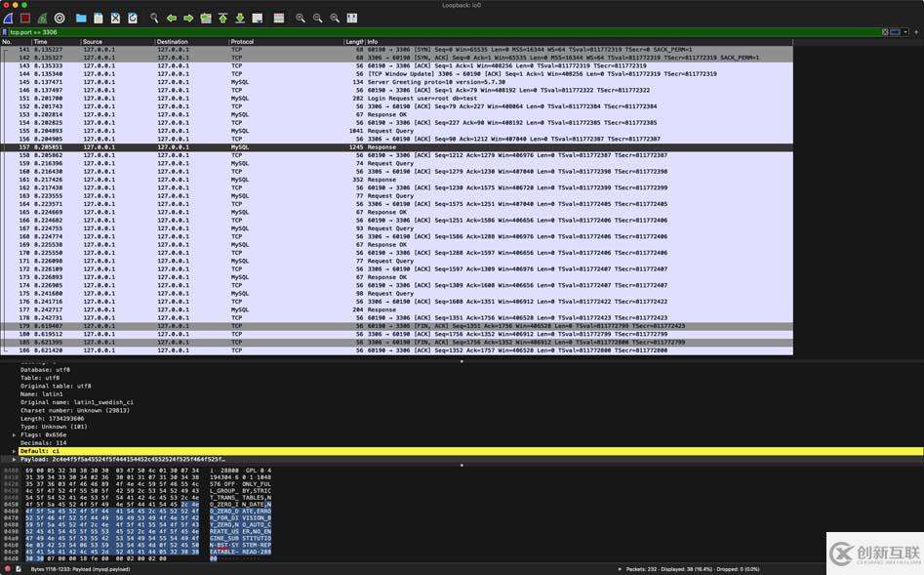Apply the display filter arrow
Screen dimensions: 924x575
pyautogui.click(x=895, y=32)
